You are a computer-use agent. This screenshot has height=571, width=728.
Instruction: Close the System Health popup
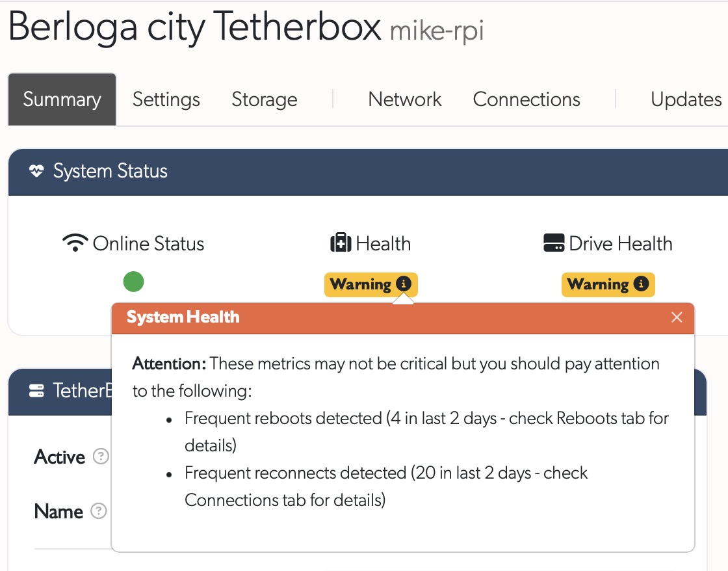coord(677,317)
